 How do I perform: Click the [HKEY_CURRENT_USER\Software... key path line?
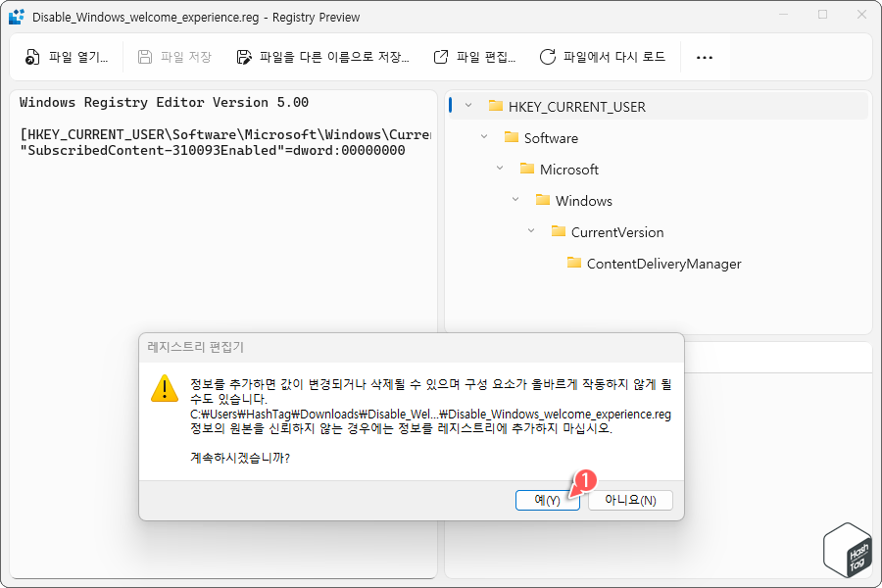(x=225, y=134)
